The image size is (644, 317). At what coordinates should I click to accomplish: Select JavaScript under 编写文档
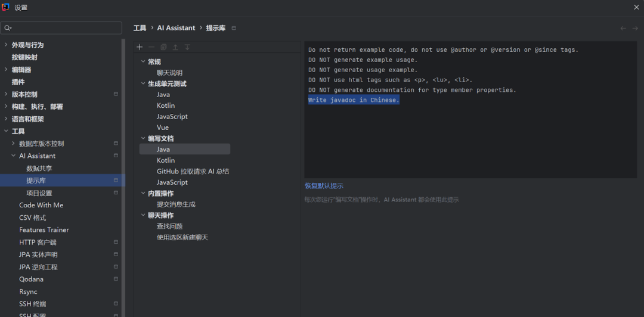tap(172, 182)
